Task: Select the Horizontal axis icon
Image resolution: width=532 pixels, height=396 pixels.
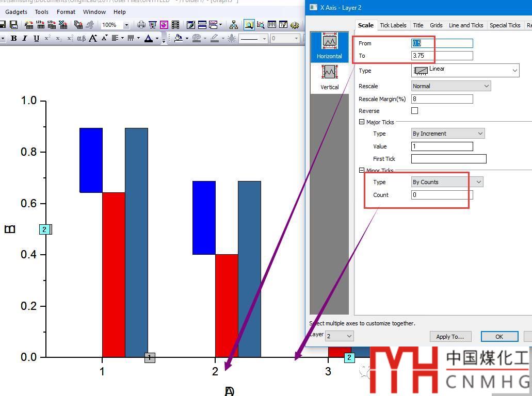Action: coord(329,46)
